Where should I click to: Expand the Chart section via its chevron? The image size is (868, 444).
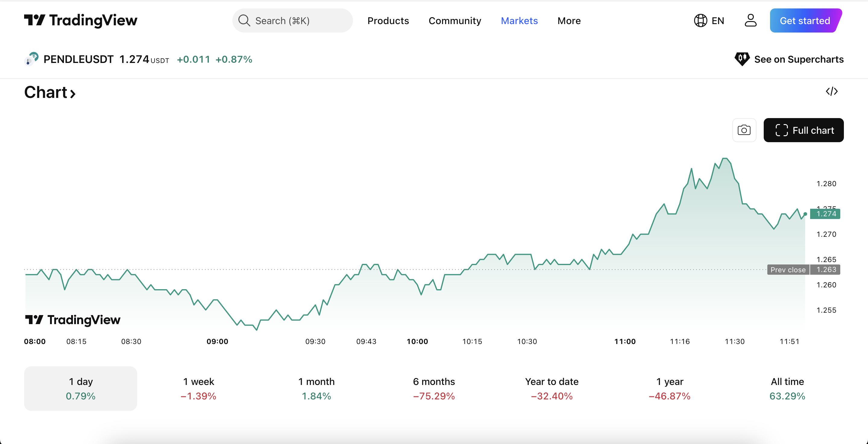coord(73,93)
